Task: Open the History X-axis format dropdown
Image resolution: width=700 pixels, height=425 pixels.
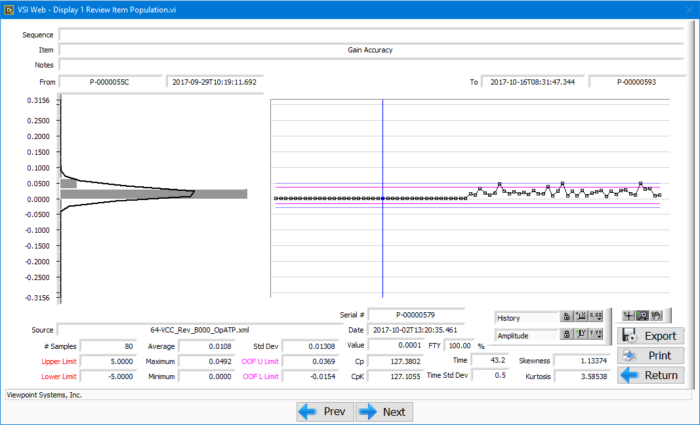Action: tap(596, 317)
